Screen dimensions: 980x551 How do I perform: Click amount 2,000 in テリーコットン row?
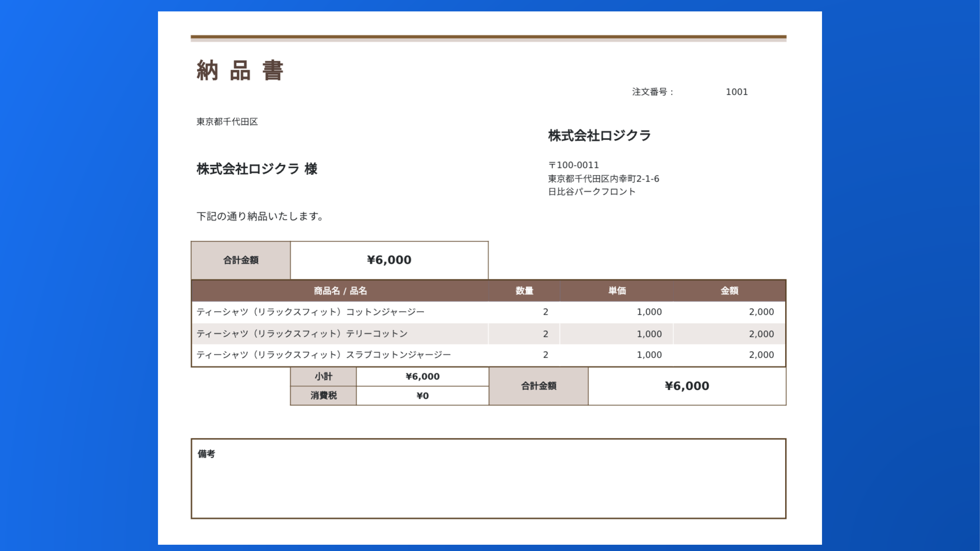tap(761, 334)
